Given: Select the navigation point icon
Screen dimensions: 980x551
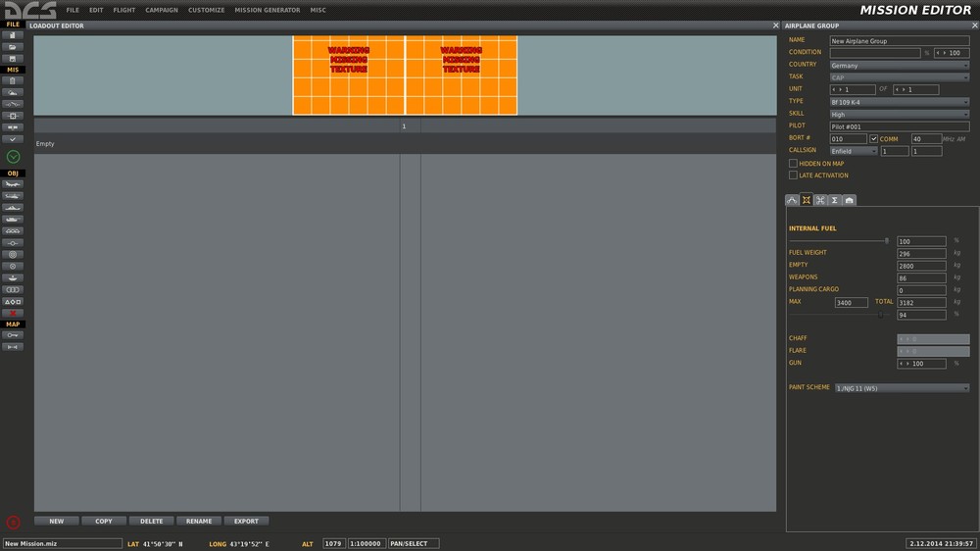Looking at the screenshot, I should coord(13,243).
